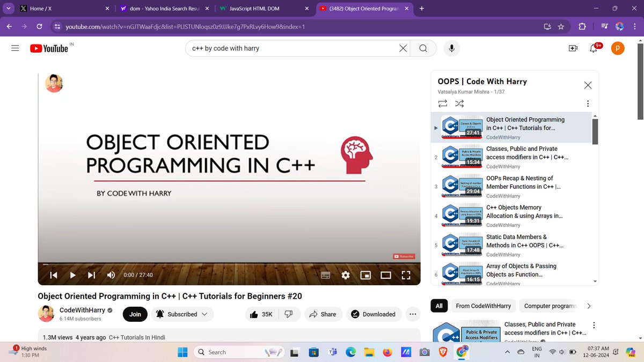Like the video (35K)
644x362 pixels.
point(261,314)
